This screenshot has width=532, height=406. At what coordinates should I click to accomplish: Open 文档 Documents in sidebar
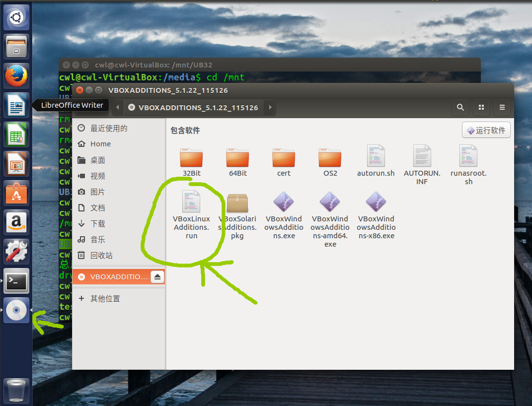click(119, 208)
